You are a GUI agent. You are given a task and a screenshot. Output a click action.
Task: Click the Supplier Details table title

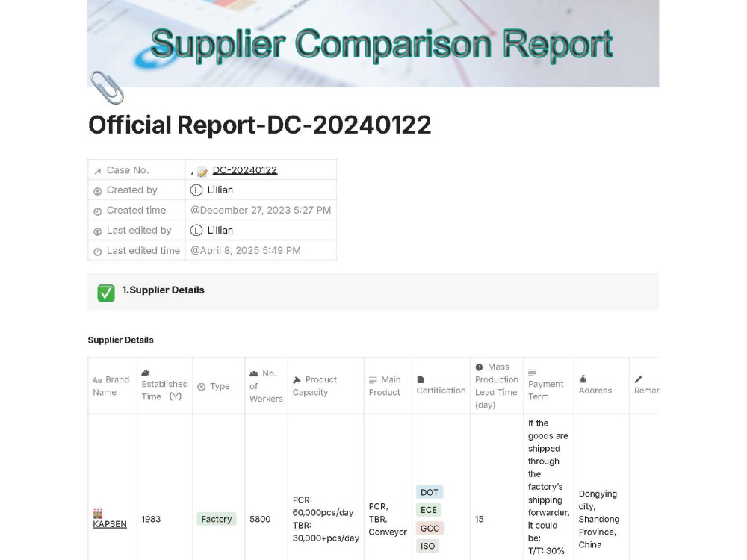[x=120, y=340]
